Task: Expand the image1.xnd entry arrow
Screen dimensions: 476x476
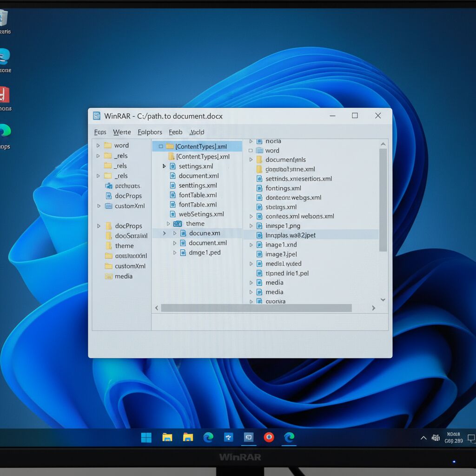Action: pos(251,245)
